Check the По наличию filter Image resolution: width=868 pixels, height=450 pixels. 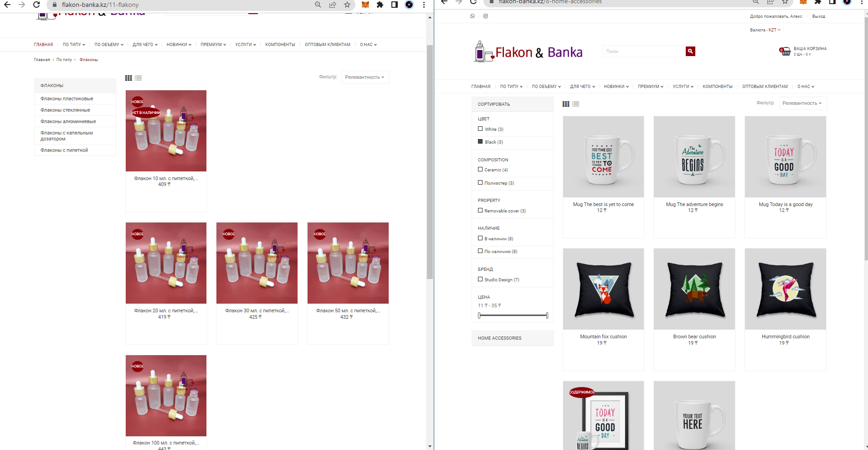[x=480, y=251]
